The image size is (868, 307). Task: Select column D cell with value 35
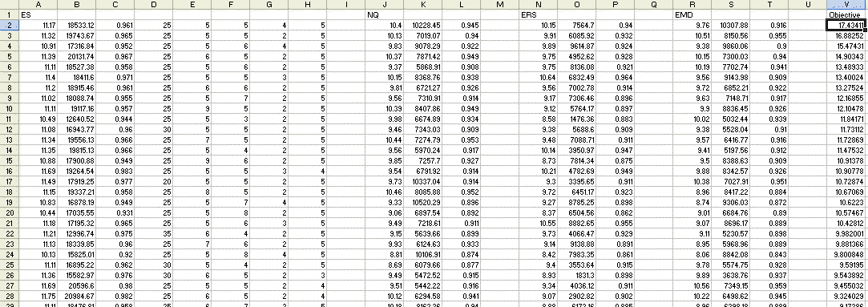point(153,233)
